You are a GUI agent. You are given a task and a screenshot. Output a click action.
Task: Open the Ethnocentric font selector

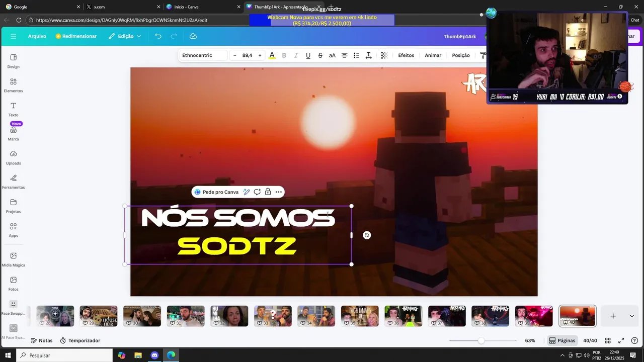203,55
